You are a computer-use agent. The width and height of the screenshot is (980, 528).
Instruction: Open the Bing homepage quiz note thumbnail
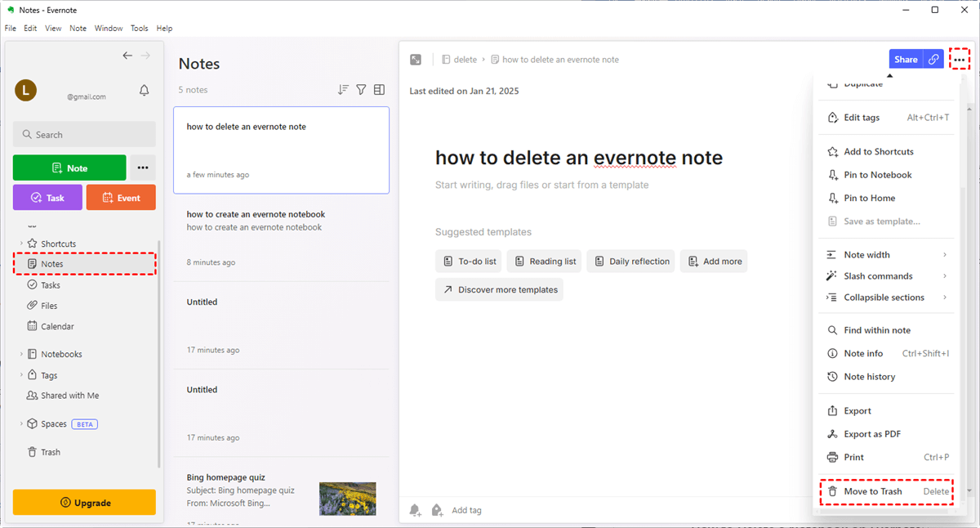point(348,499)
